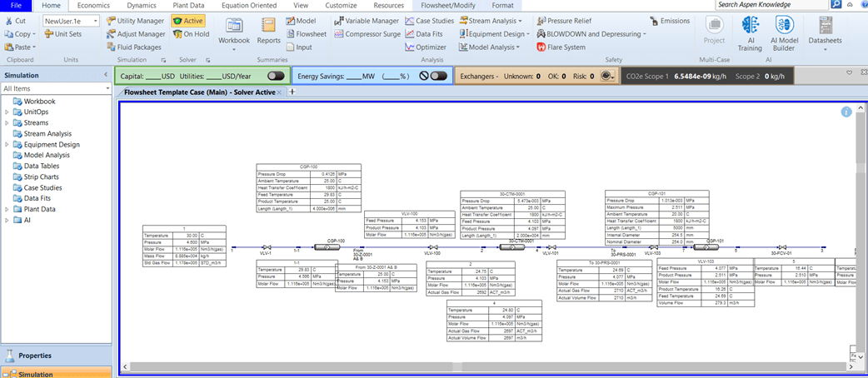This screenshot has height=378, width=868.
Task: Expand the Copy dropdown
Action: click(x=34, y=34)
